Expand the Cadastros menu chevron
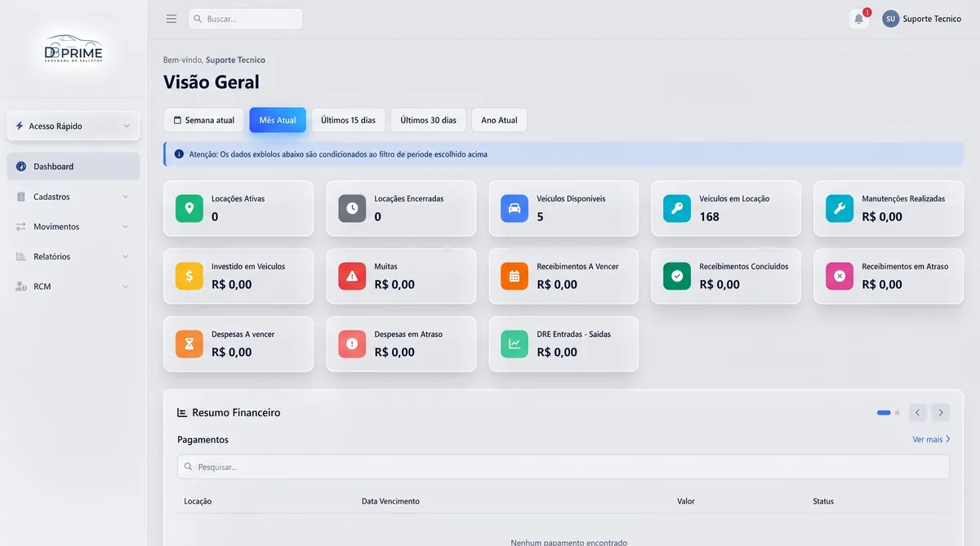Screen dimensions: 980x546 126,197
